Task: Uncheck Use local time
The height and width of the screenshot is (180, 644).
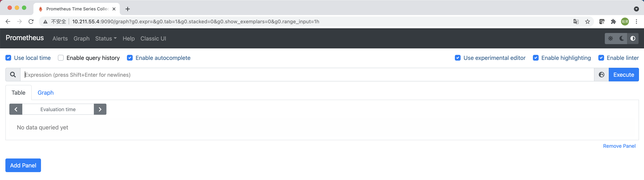Action: pos(8,58)
